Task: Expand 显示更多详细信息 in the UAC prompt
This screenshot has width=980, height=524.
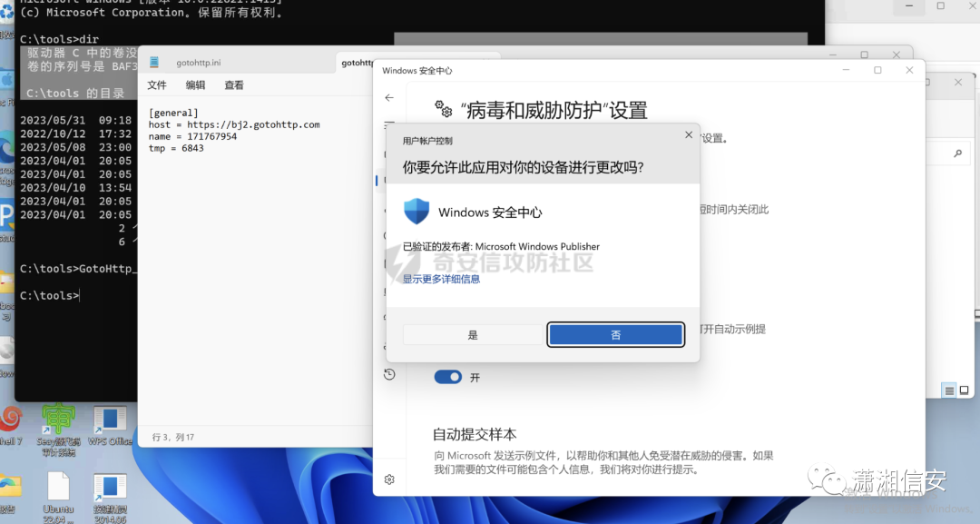Action: [441, 278]
